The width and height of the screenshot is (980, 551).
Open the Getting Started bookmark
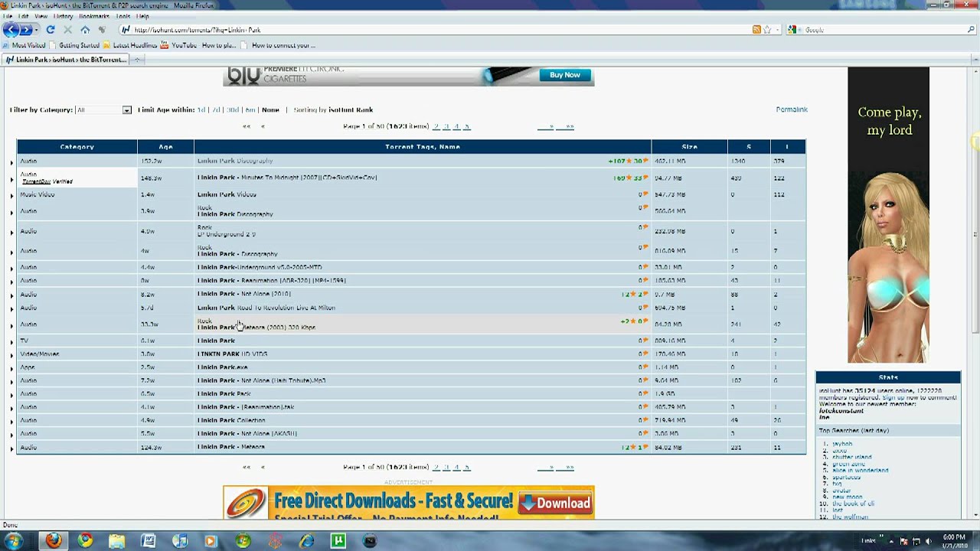tap(74, 45)
